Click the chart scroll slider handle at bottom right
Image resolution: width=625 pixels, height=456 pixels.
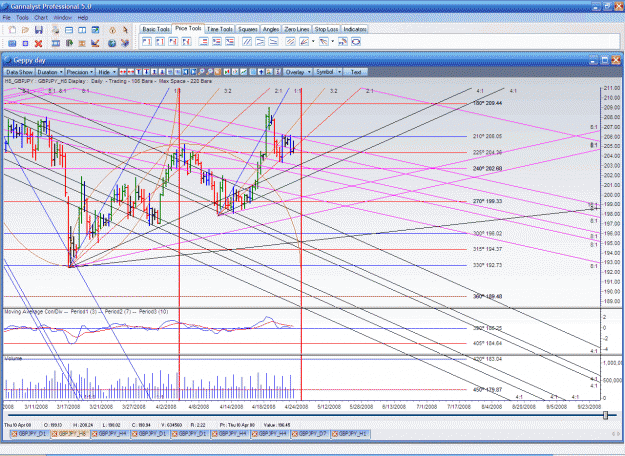pyautogui.click(x=605, y=415)
